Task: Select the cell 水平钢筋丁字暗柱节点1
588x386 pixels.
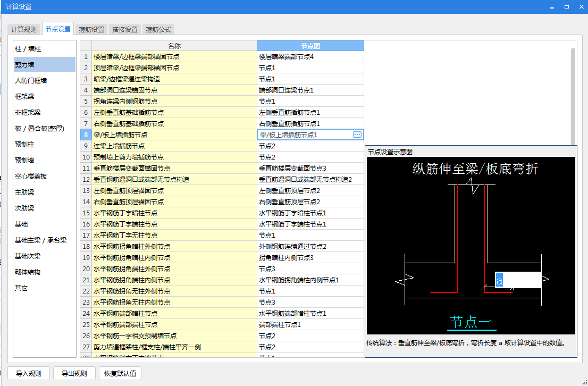Action: [310, 213]
